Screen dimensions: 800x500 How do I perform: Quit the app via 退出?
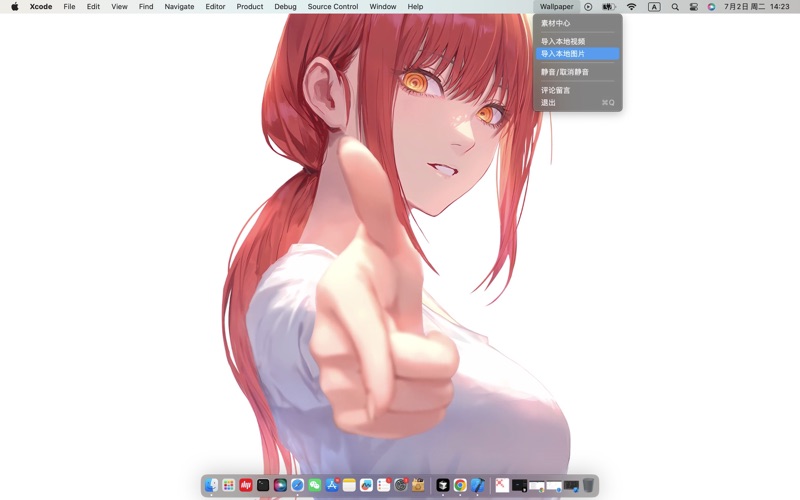tap(549, 103)
